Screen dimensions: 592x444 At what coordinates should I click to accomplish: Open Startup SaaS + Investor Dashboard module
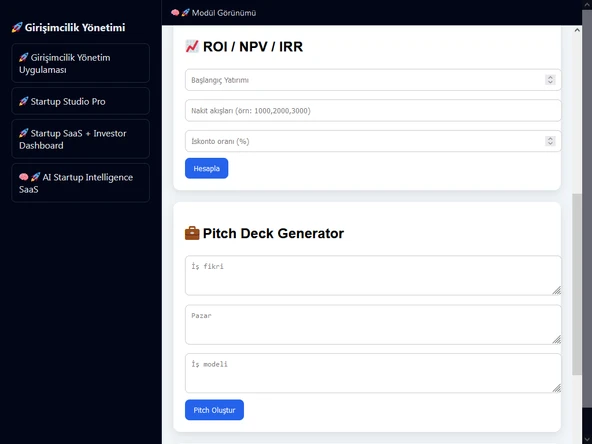(80, 139)
